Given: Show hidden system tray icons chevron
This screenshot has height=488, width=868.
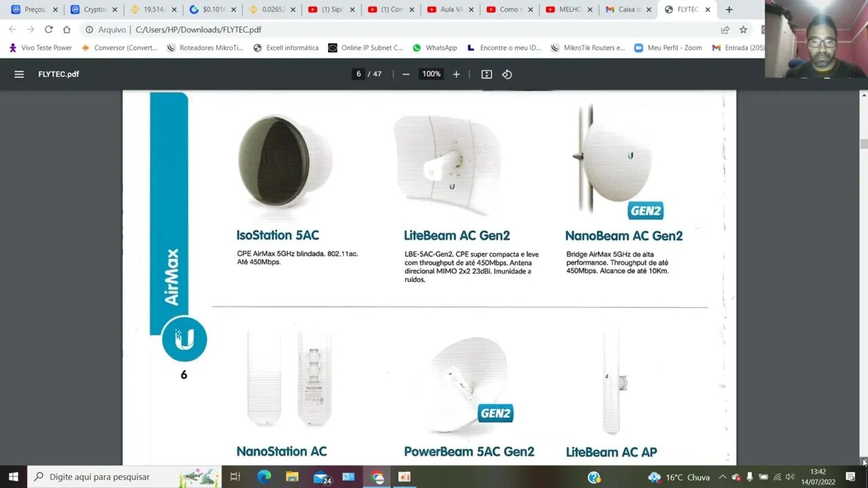Looking at the screenshot, I should coord(722,476).
